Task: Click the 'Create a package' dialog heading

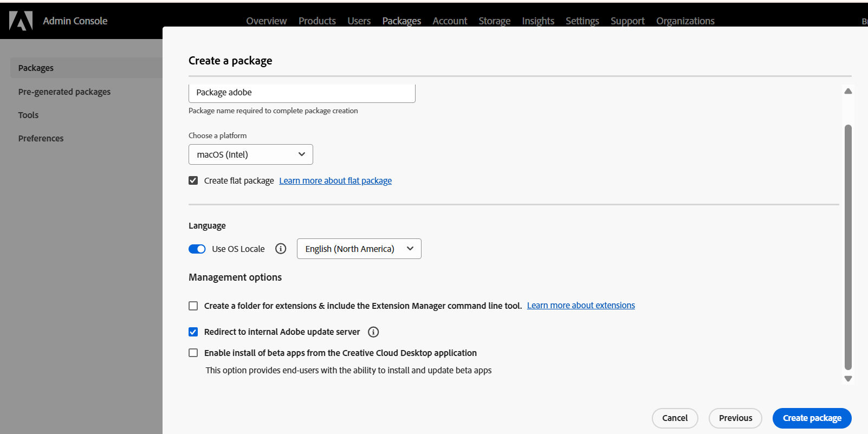Action: pyautogui.click(x=230, y=61)
